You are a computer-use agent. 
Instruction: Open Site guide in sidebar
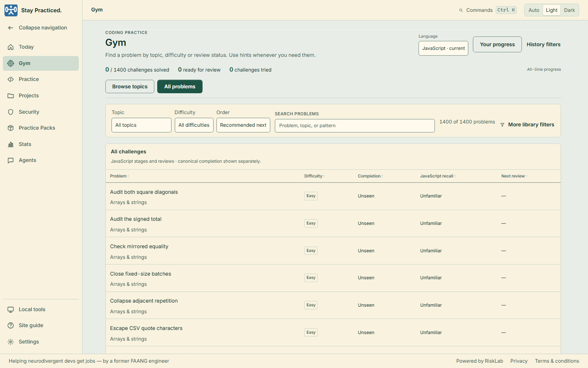pos(41,325)
